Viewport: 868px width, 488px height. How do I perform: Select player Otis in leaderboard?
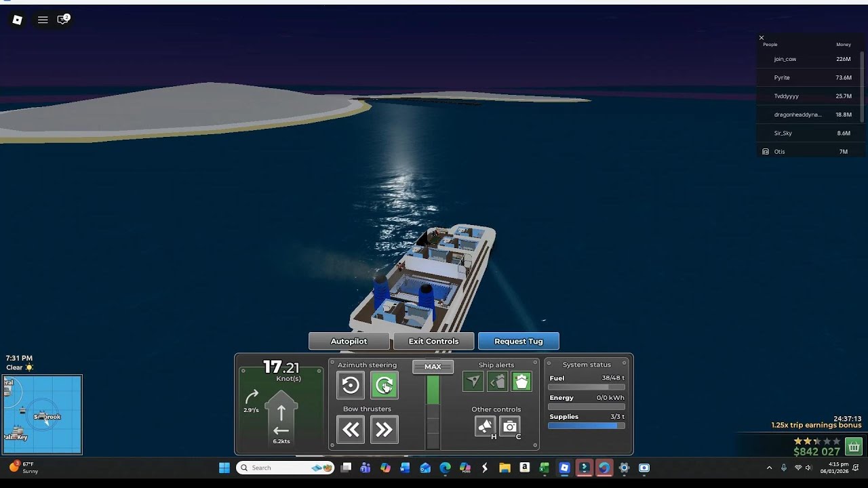809,151
